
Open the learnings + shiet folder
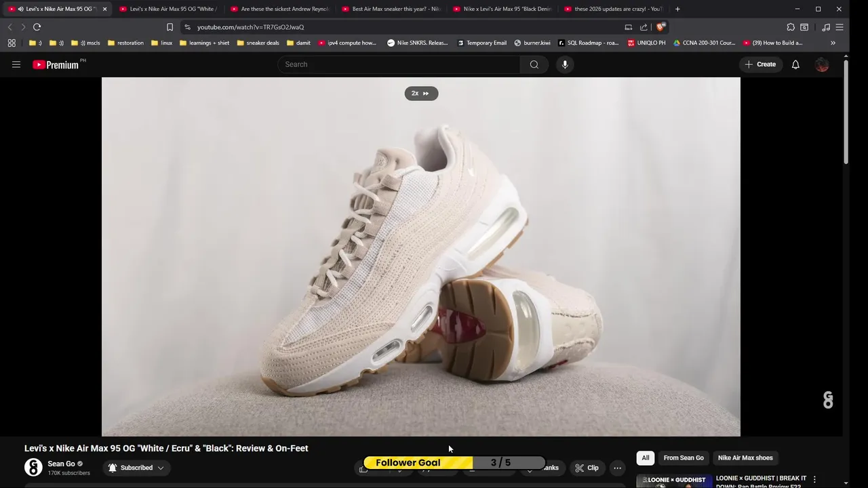[204, 43]
